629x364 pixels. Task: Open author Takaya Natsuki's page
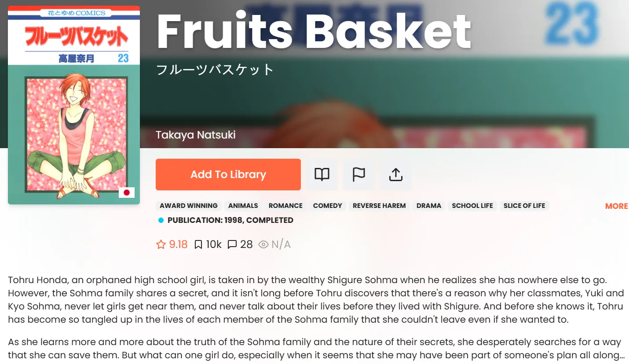(x=196, y=135)
